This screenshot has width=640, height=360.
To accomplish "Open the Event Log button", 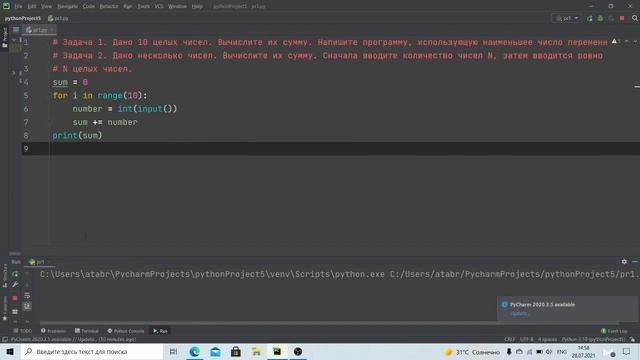I will click(614, 331).
